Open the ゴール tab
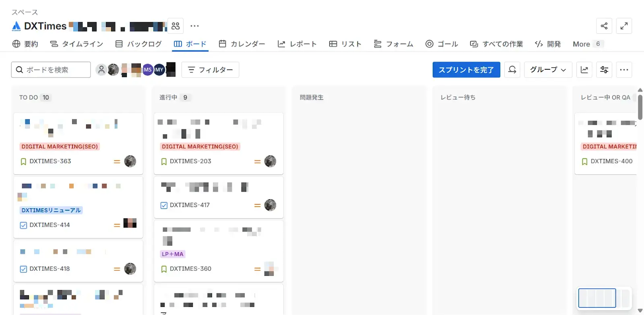This screenshot has height=315, width=644. coord(442,44)
